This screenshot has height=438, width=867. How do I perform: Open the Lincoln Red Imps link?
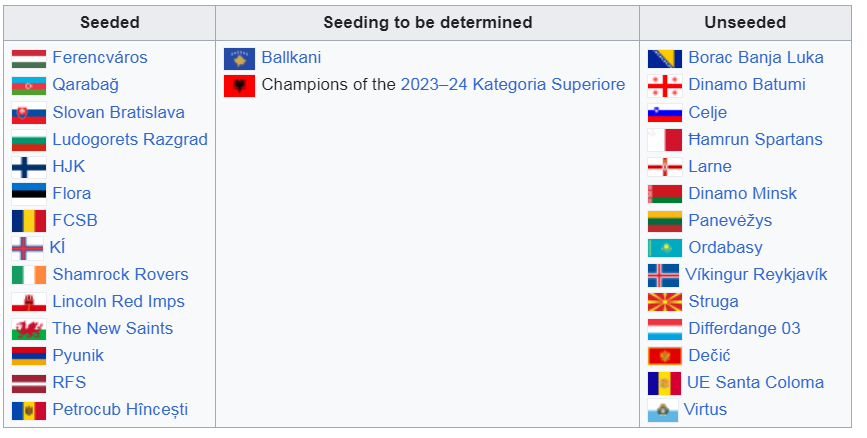pos(118,301)
